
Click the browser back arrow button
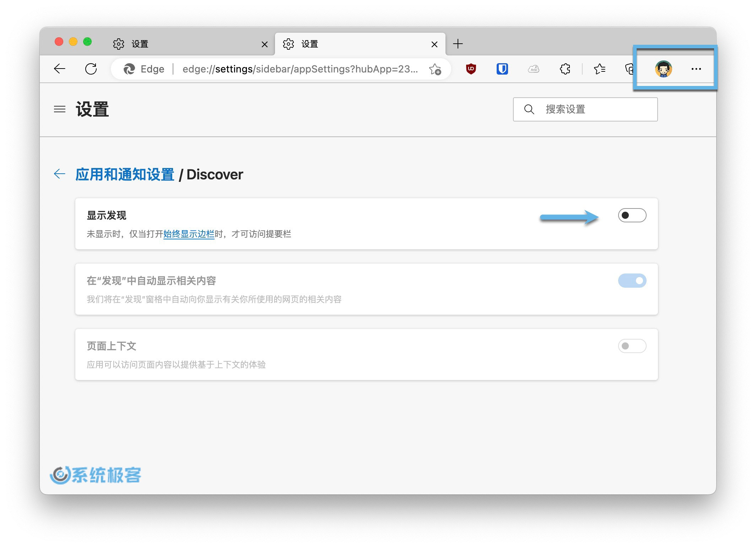tap(60, 69)
